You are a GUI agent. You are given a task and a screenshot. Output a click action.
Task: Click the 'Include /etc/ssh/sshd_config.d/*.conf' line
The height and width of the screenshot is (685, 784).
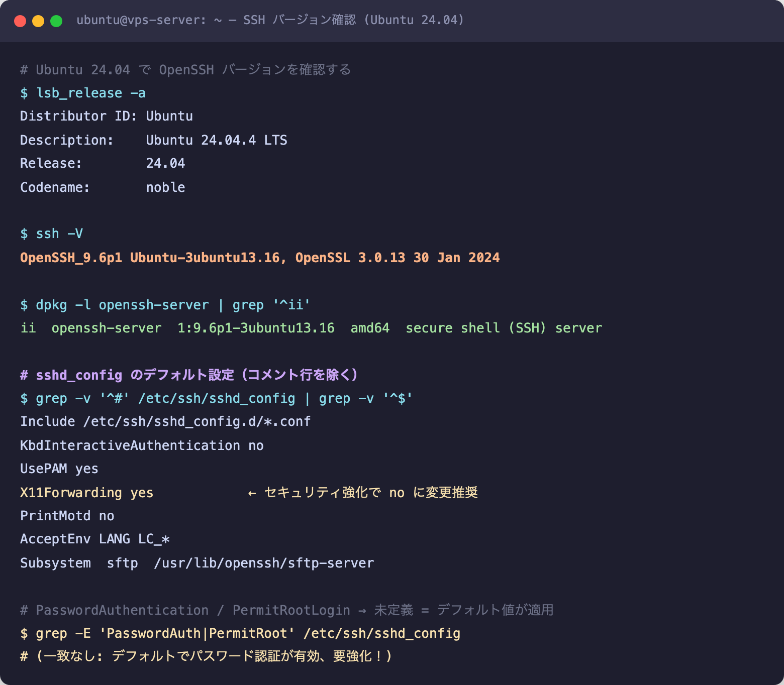coord(165,422)
